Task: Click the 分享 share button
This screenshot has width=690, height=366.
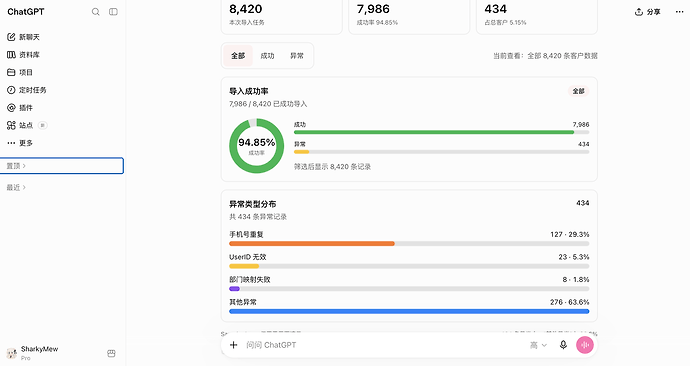Action: [647, 12]
